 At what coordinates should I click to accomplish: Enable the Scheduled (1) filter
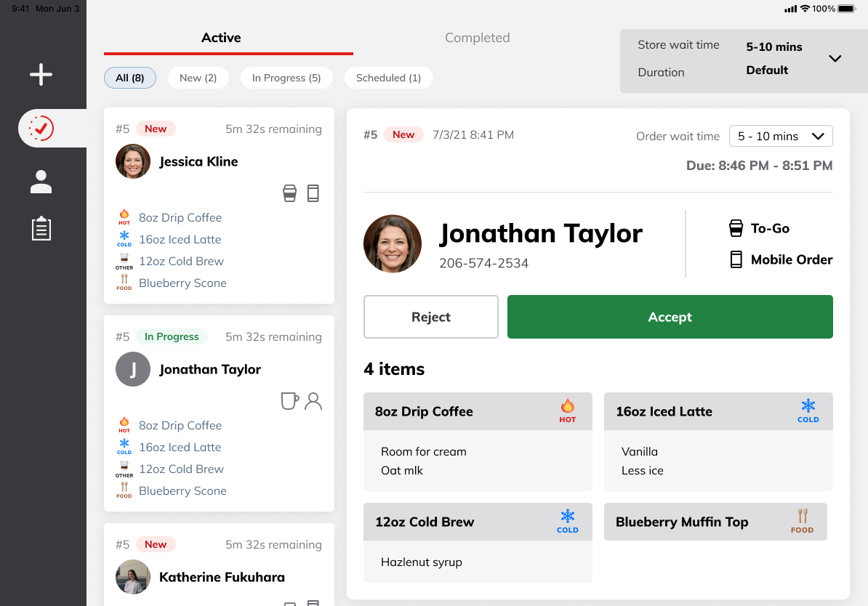388,77
